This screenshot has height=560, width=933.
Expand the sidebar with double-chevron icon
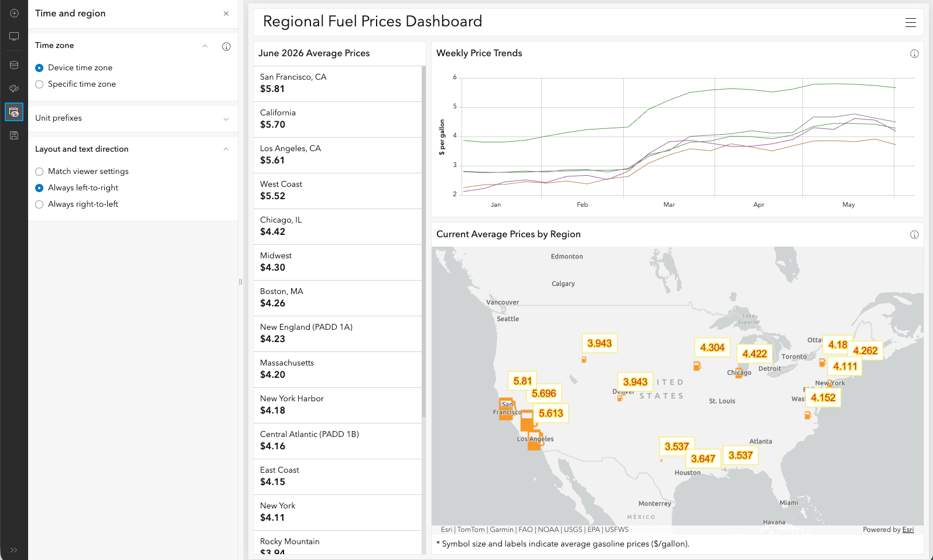(x=14, y=550)
